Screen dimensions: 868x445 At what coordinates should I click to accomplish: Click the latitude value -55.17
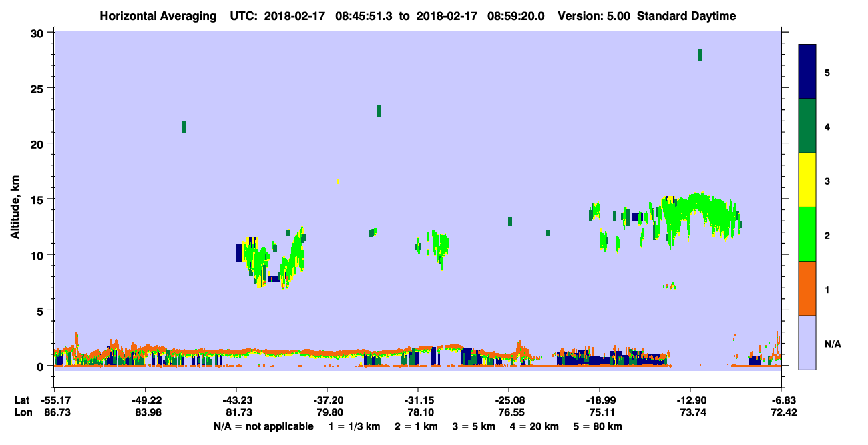[x=56, y=400]
